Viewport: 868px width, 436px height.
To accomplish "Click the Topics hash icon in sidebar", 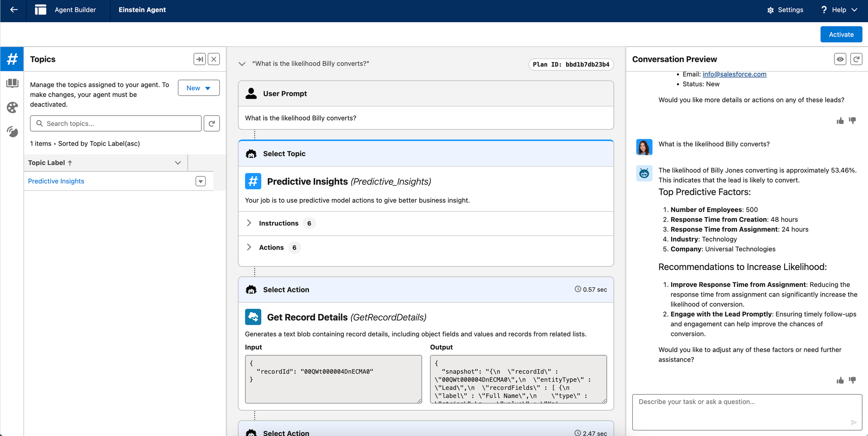I will click(x=12, y=59).
